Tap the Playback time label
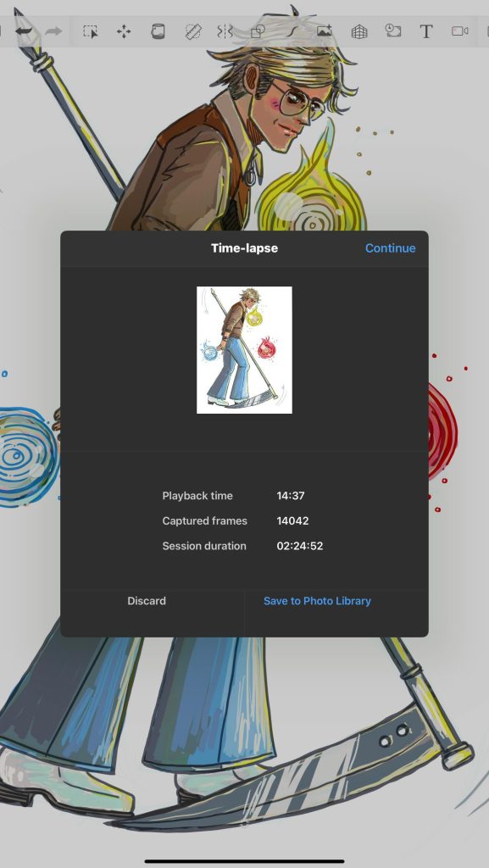489x868 pixels. (197, 495)
